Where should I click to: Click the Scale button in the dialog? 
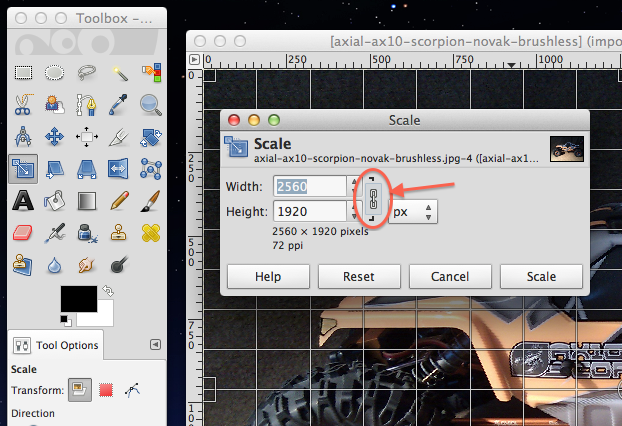tap(541, 276)
